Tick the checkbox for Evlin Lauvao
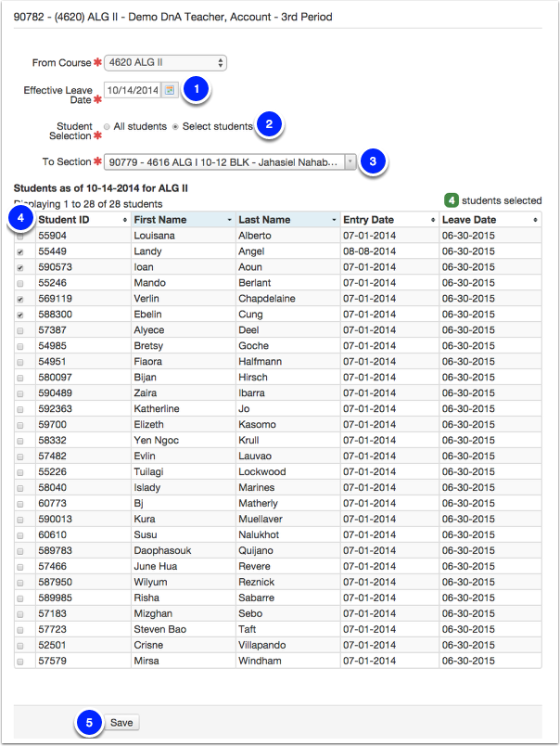Image resolution: width=560 pixels, height=746 pixels. pos(20,457)
